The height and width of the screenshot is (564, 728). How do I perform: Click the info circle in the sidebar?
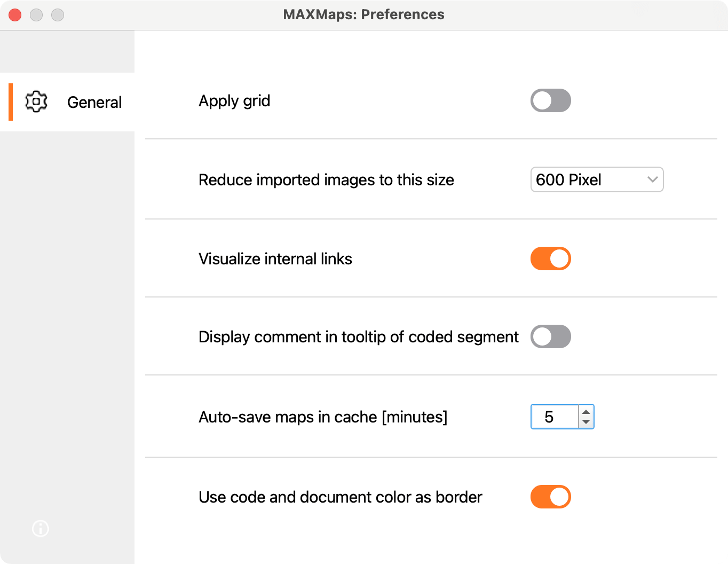tap(40, 529)
